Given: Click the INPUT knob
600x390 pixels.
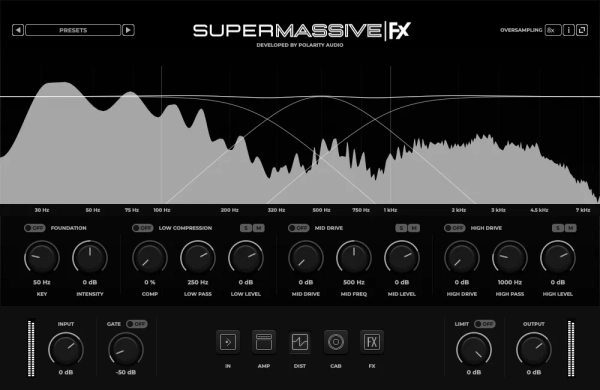Looking at the screenshot, I should pos(66,349).
